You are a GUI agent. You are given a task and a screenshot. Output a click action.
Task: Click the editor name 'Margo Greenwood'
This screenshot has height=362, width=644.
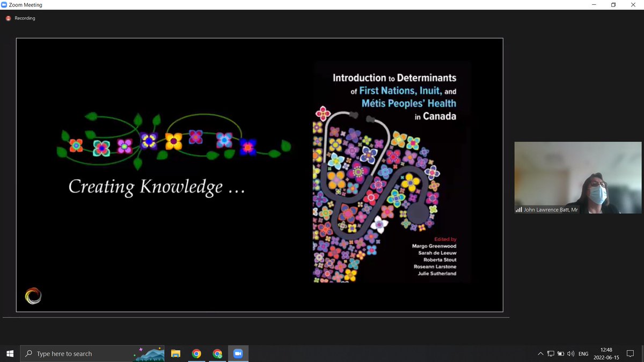click(x=434, y=246)
